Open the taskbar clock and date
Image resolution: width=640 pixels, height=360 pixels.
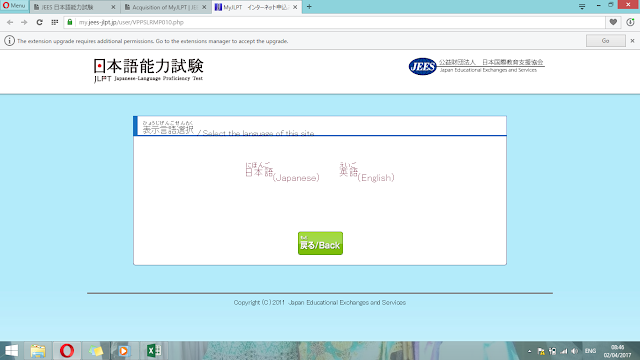click(x=617, y=351)
